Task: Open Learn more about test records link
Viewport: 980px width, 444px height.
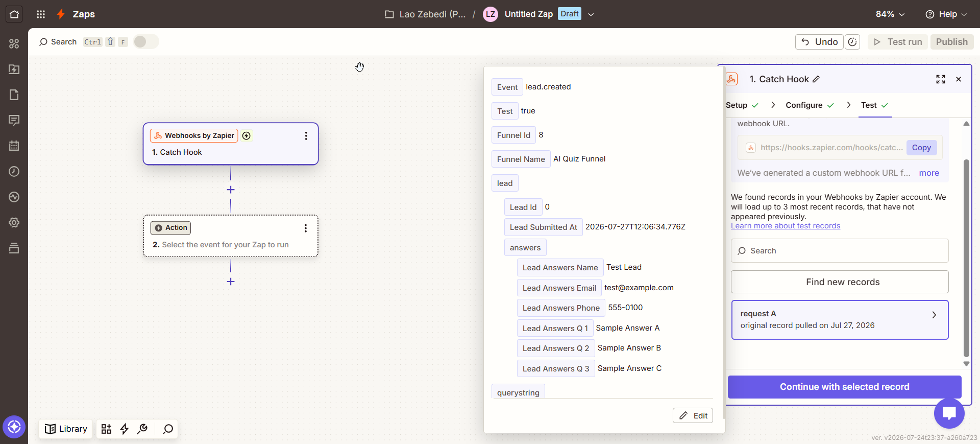Action: pyautogui.click(x=785, y=226)
